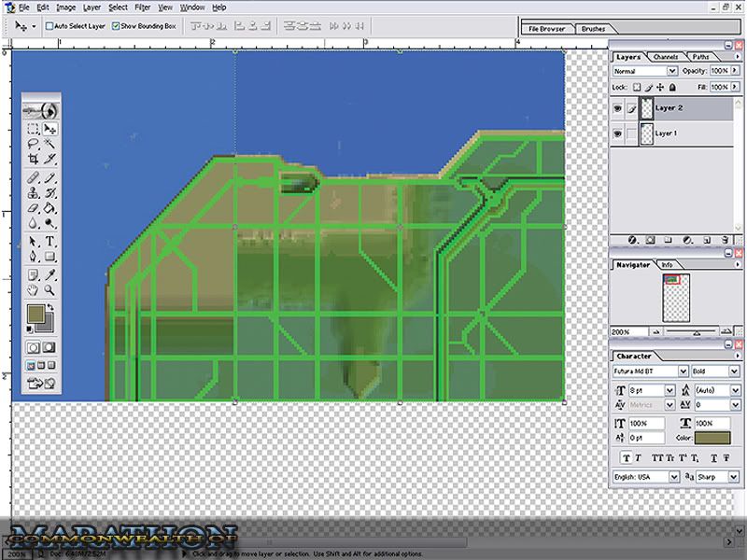Toggle Faux Italic text style
The width and height of the screenshot is (747, 560).
(638, 458)
